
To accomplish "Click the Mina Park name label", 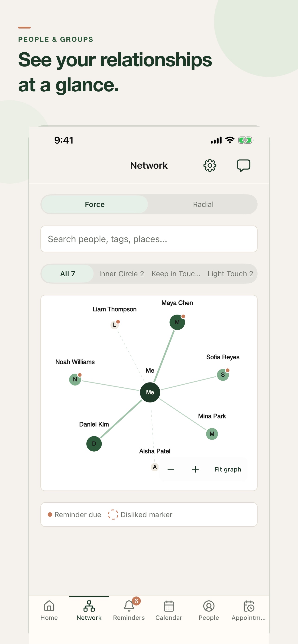I will 212,416.
